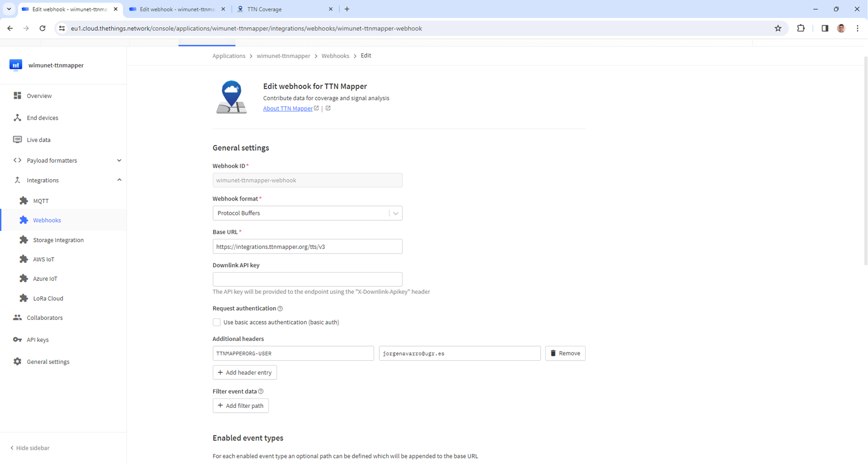Click the Applications breadcrumb
Screen dimensions: 868x464
point(229,56)
